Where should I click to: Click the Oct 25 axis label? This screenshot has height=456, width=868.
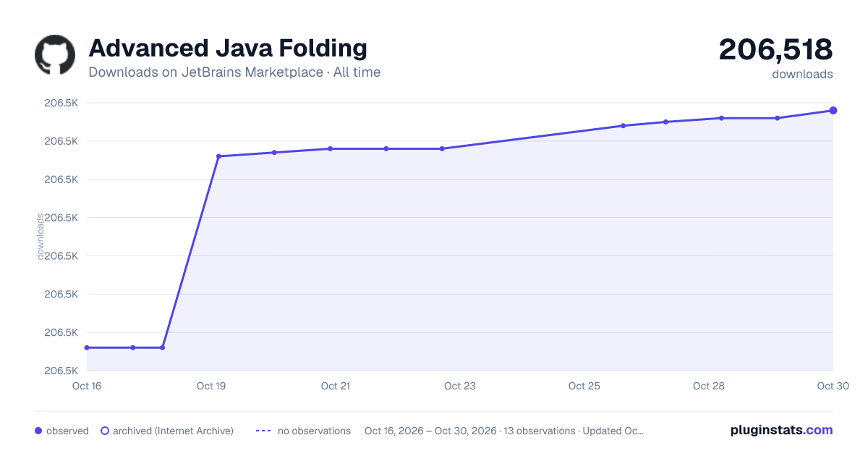pyautogui.click(x=584, y=386)
